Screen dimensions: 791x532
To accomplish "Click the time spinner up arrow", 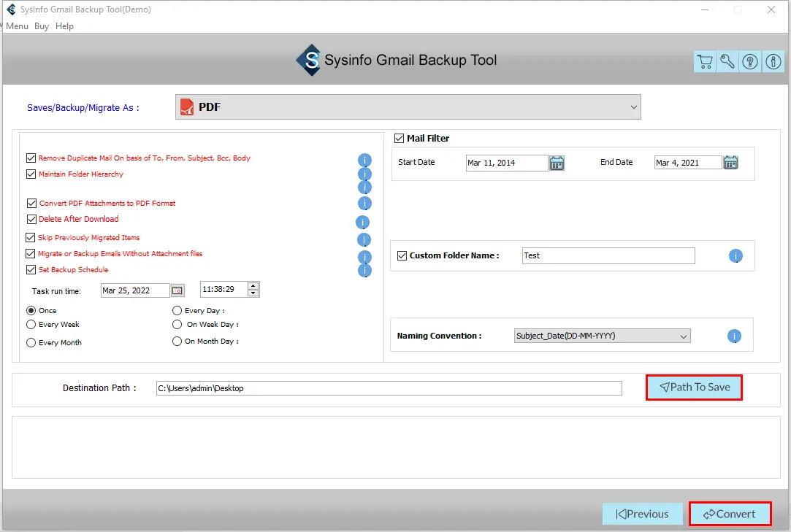I will click(x=252, y=285).
